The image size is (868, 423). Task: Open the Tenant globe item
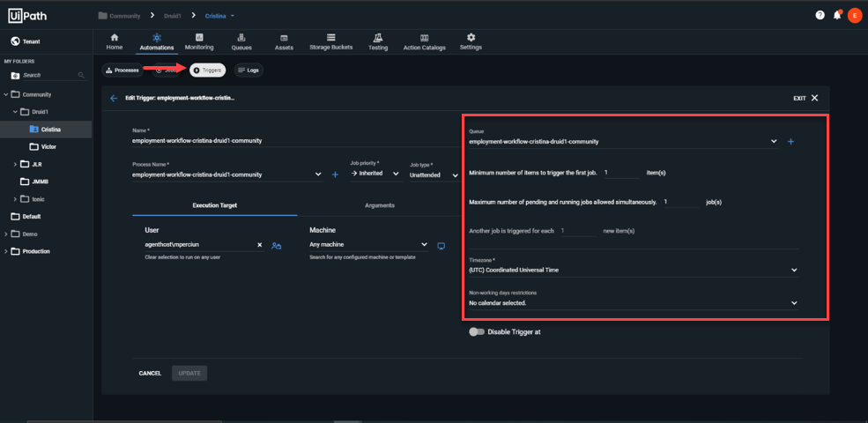click(26, 41)
